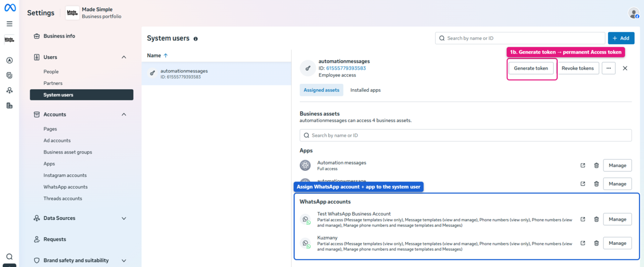Click the Meta logo icon
Image resolution: width=644 pixels, height=267 pixels.
point(10,8)
